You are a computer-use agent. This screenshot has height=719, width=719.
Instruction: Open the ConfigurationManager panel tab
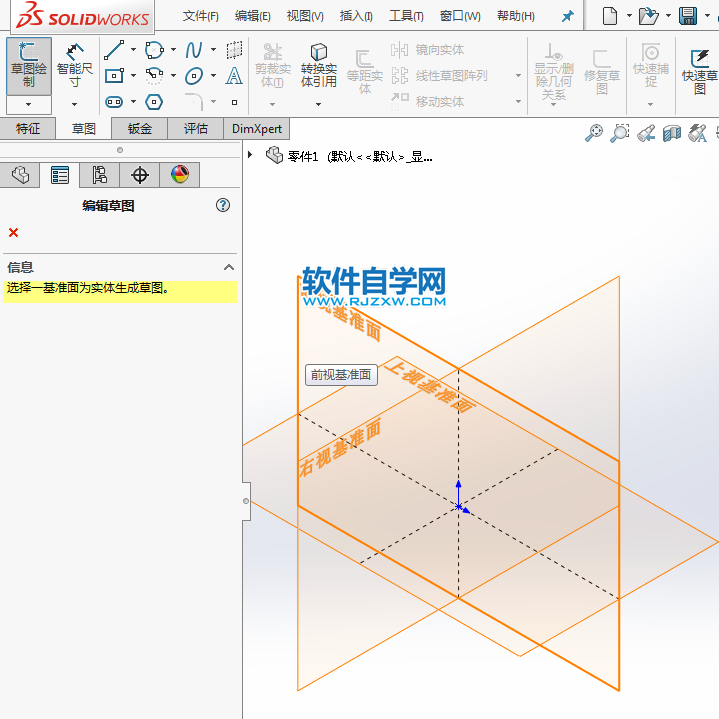point(100,175)
